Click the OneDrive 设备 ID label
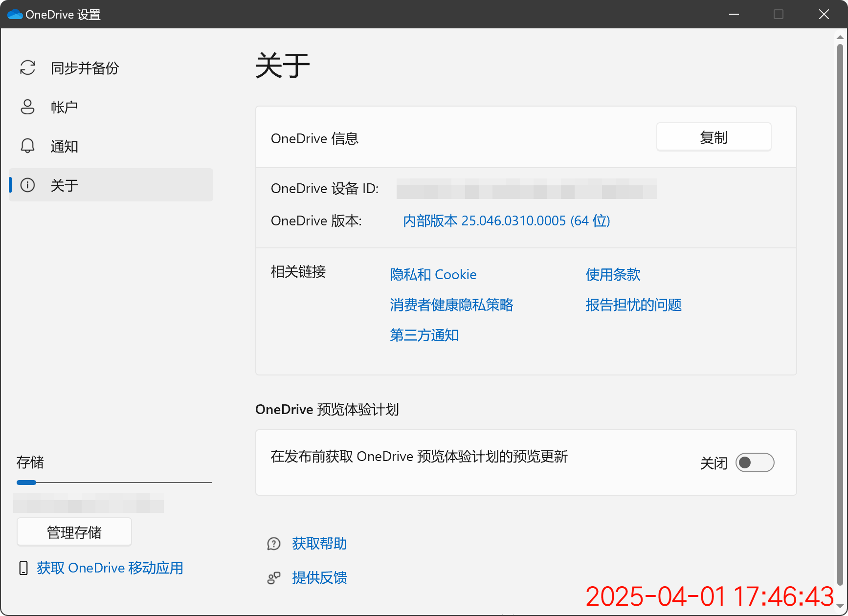Image resolution: width=848 pixels, height=616 pixels. coord(325,189)
